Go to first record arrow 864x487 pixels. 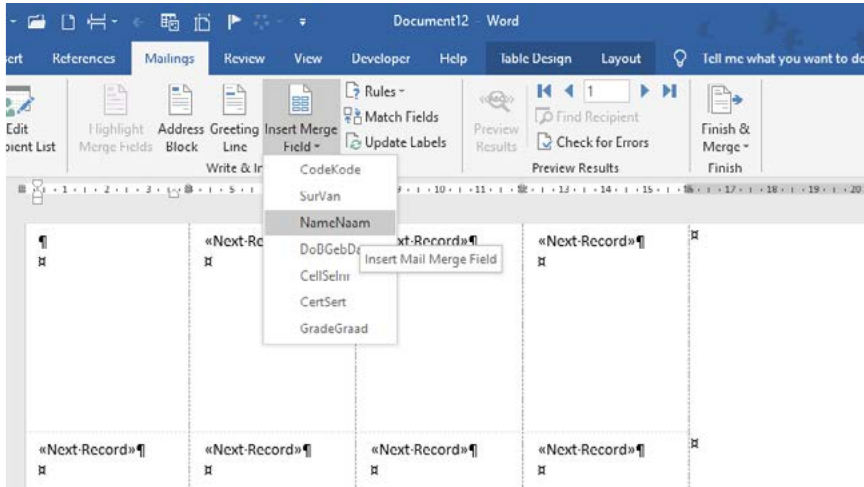pos(544,91)
